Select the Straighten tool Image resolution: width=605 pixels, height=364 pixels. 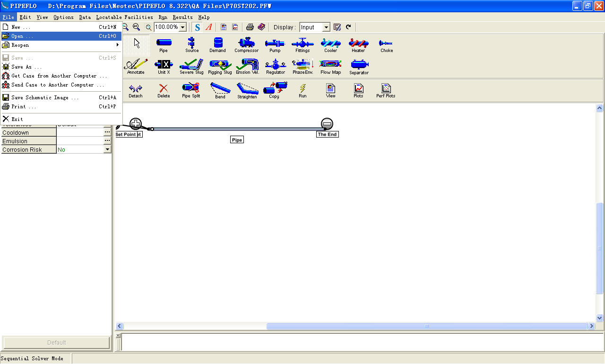coord(247,91)
